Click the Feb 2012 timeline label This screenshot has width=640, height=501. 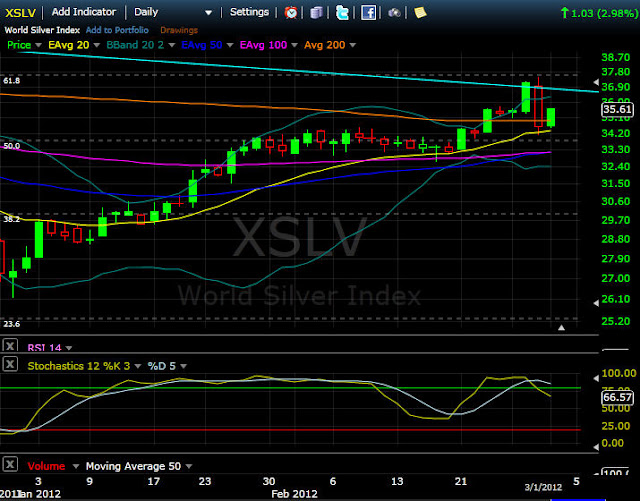pos(294,494)
